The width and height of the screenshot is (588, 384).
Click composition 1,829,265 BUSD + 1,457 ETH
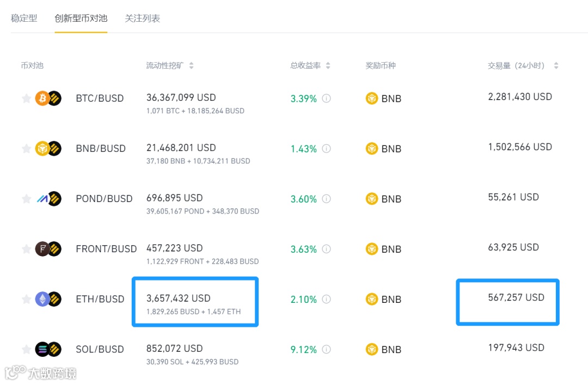click(193, 312)
